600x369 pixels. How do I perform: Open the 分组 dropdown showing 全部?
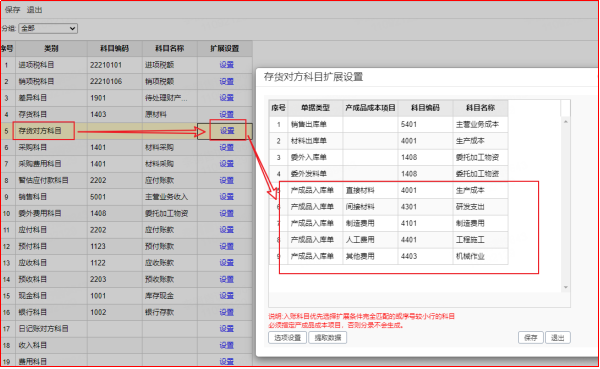point(48,28)
